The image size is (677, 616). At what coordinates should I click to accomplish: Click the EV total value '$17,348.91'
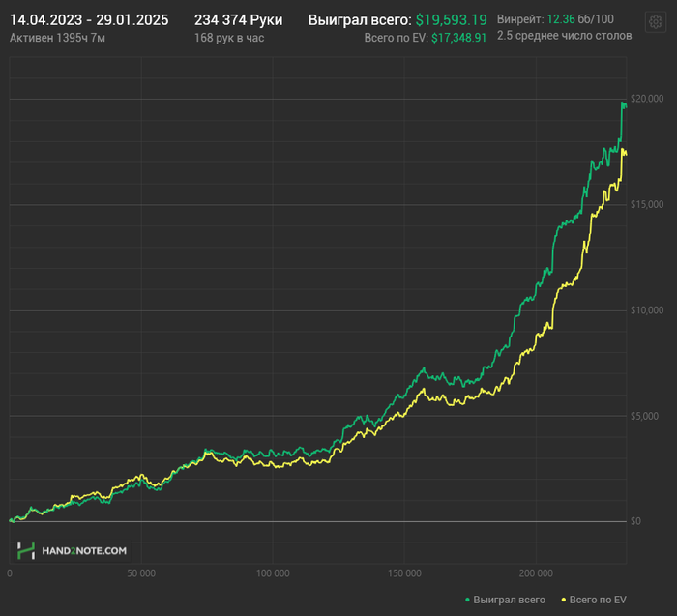click(459, 38)
